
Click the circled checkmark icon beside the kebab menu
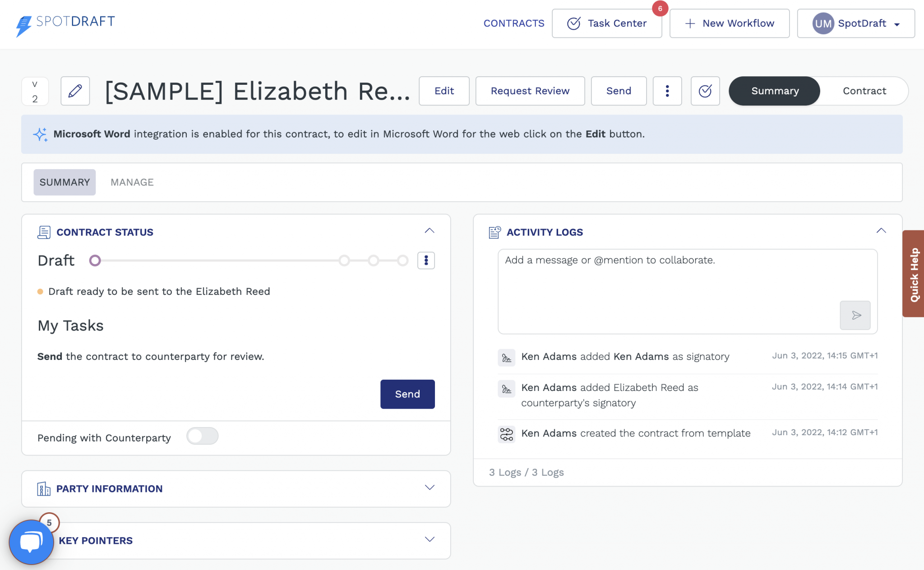pos(705,91)
